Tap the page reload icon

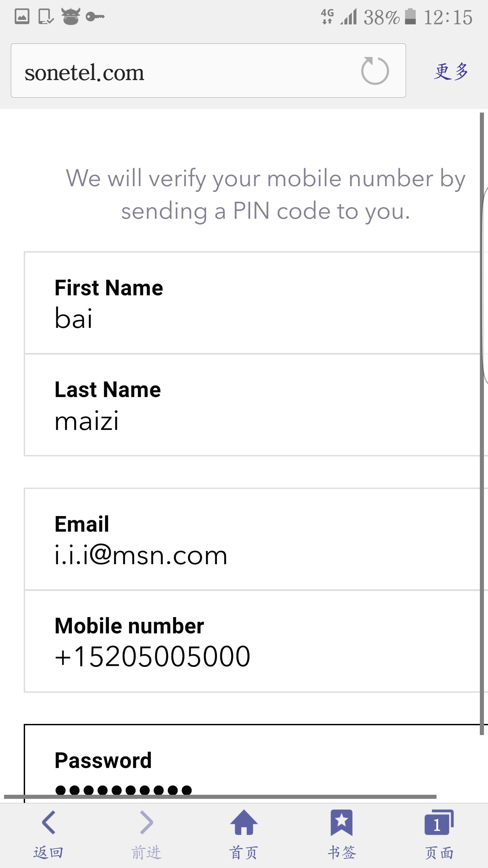tap(374, 71)
